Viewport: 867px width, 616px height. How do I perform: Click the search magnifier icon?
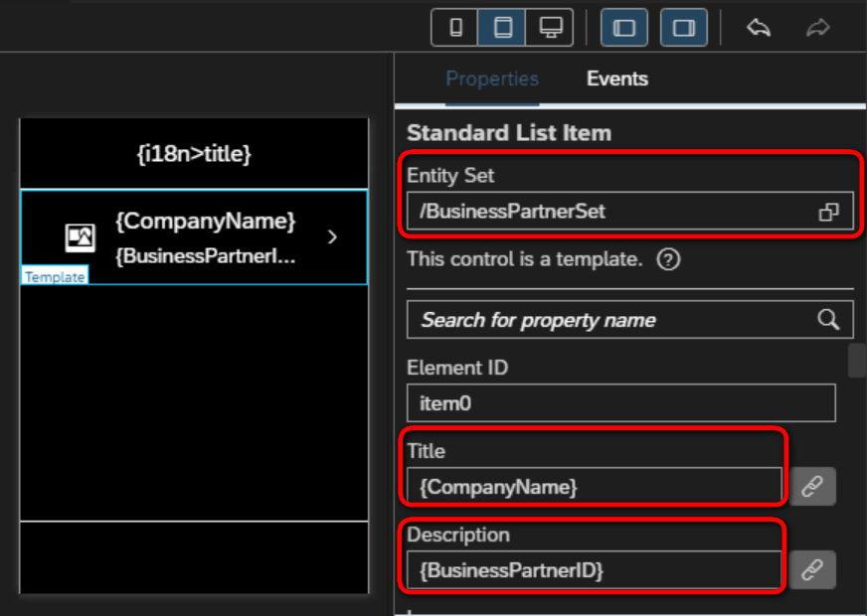pos(828,319)
